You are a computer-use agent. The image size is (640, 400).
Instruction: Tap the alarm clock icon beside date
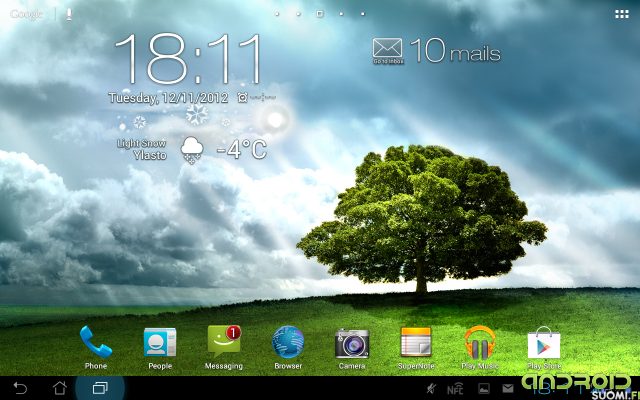(242, 98)
